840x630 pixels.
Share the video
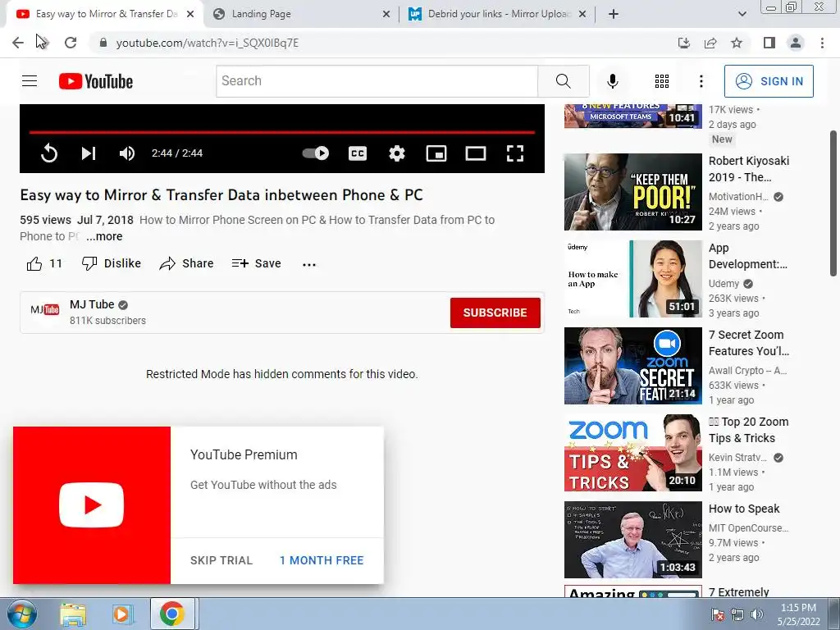point(186,263)
